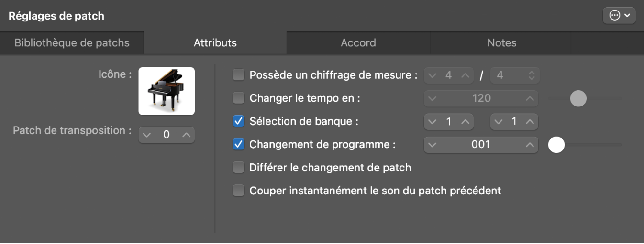
Task: Select the Attributs tab
Action: point(215,43)
